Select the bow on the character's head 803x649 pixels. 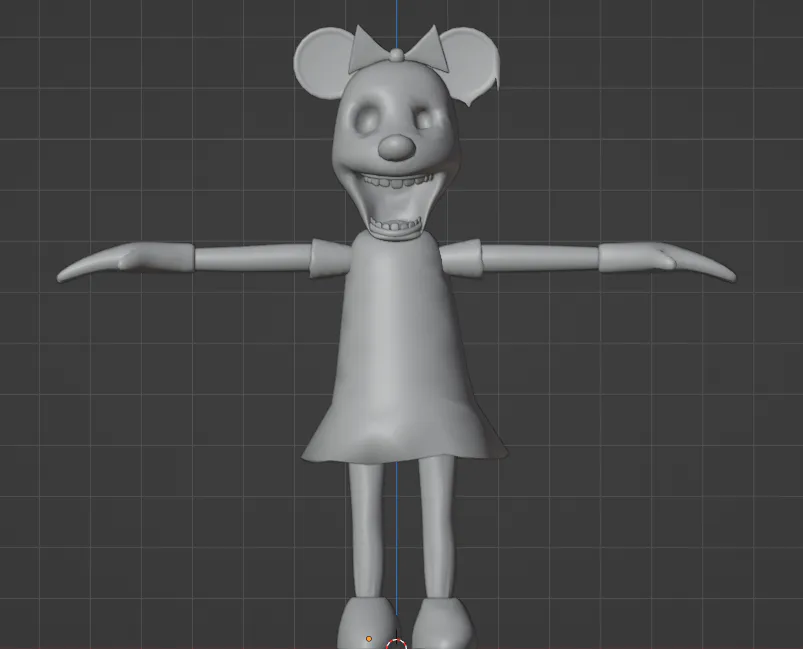pyautogui.click(x=397, y=50)
